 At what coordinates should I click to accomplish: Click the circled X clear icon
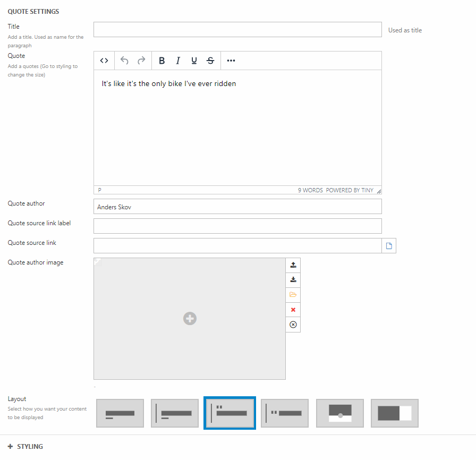(x=293, y=325)
